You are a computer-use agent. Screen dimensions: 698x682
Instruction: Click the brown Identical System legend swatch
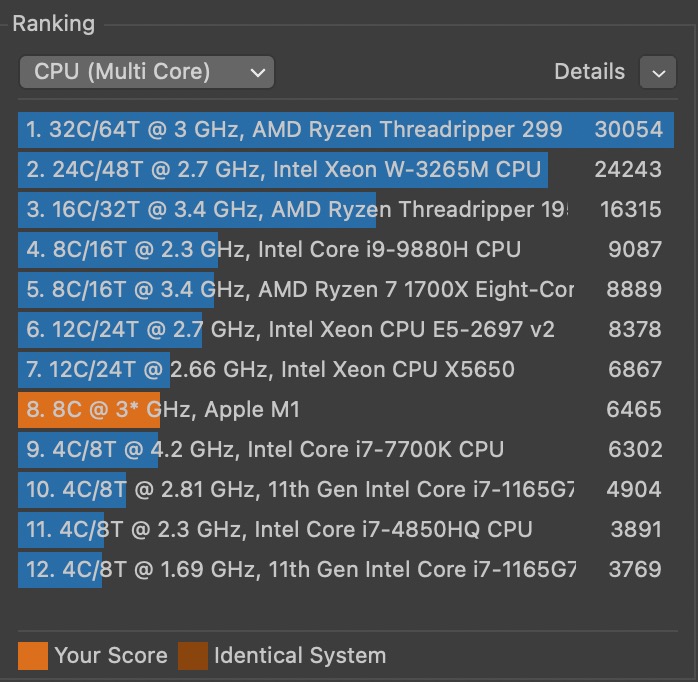[x=193, y=656]
